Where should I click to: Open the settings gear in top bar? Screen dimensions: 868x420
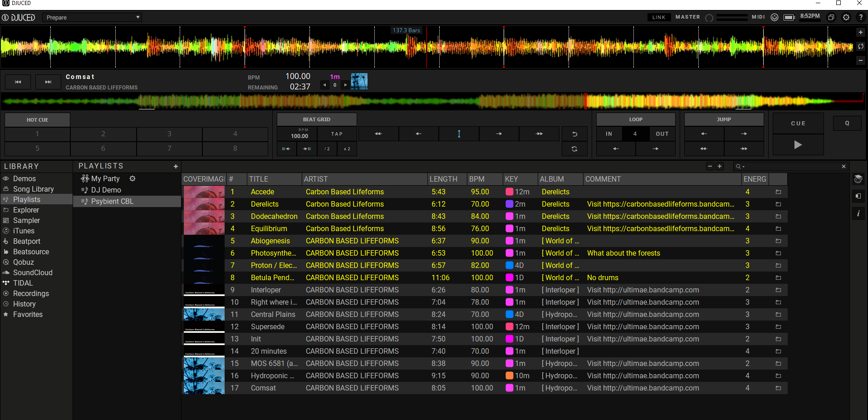point(846,17)
